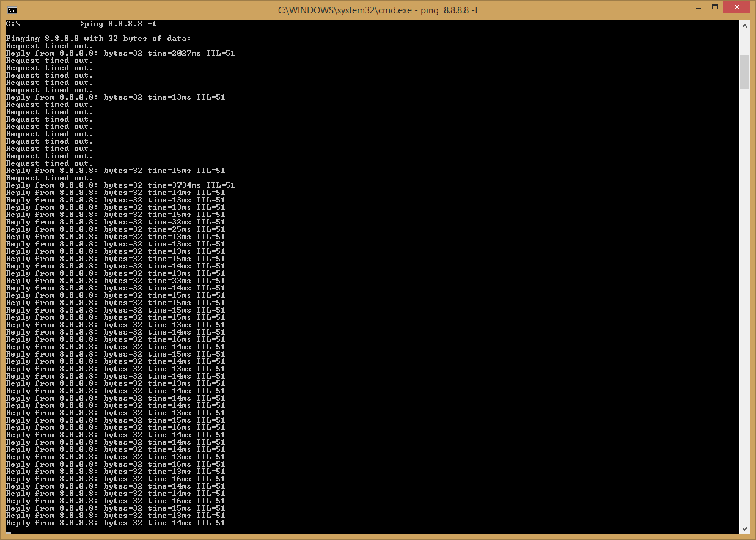Screen dimensions: 756x540
Task: Click the typed 'ping 8.8.8.8 -t' command
Action: [x=120, y=24]
